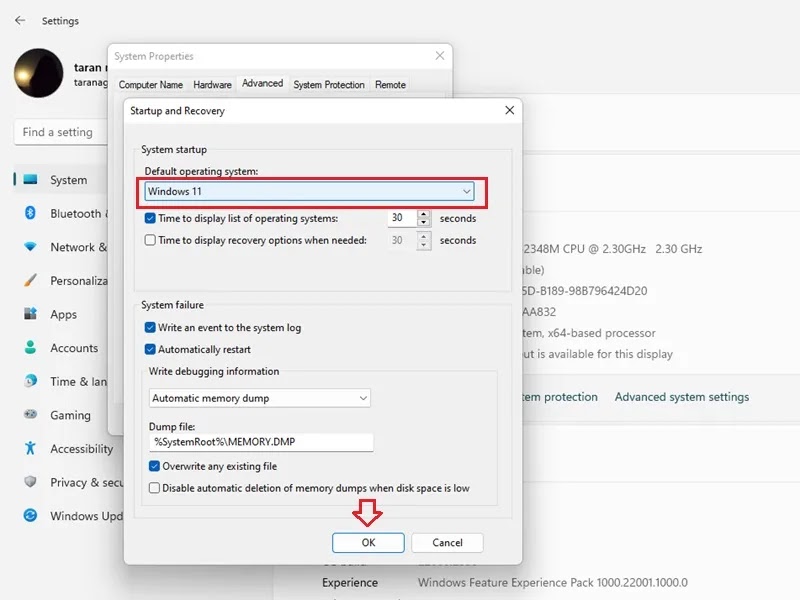The width and height of the screenshot is (800, 600).
Task: Expand the Automatic memory dump dropdown
Action: click(260, 398)
